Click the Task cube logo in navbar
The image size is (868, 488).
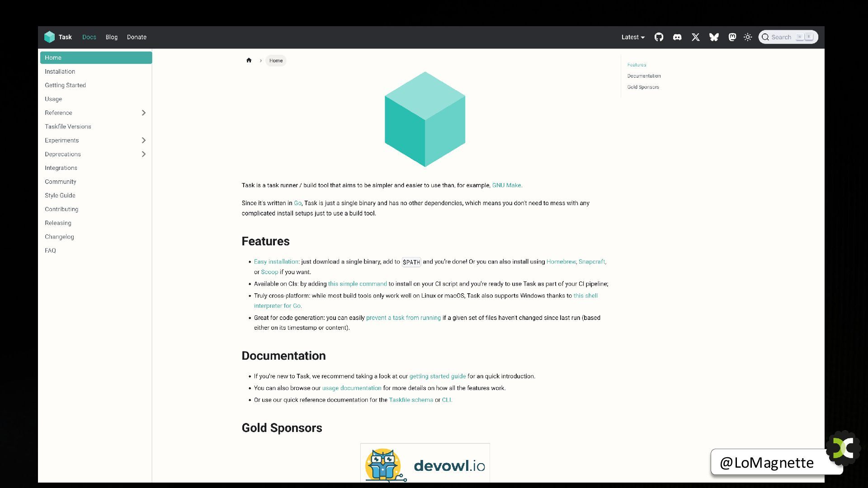(49, 37)
